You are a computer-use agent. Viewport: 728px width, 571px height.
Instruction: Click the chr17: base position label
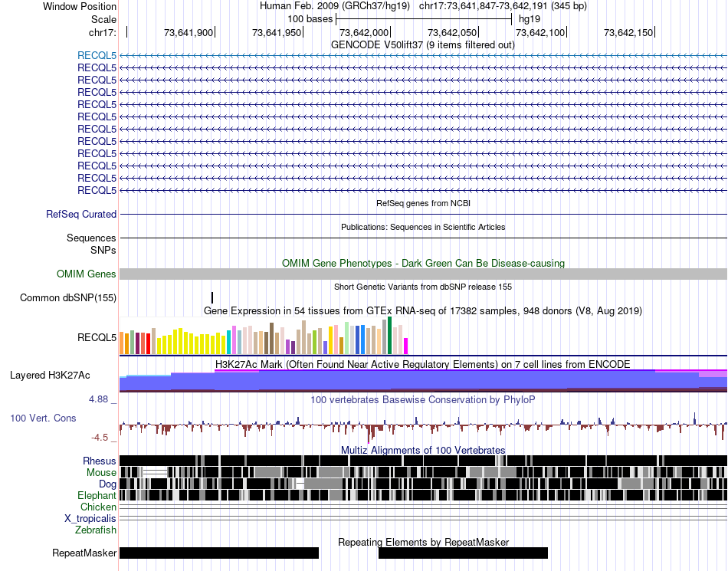click(102, 32)
